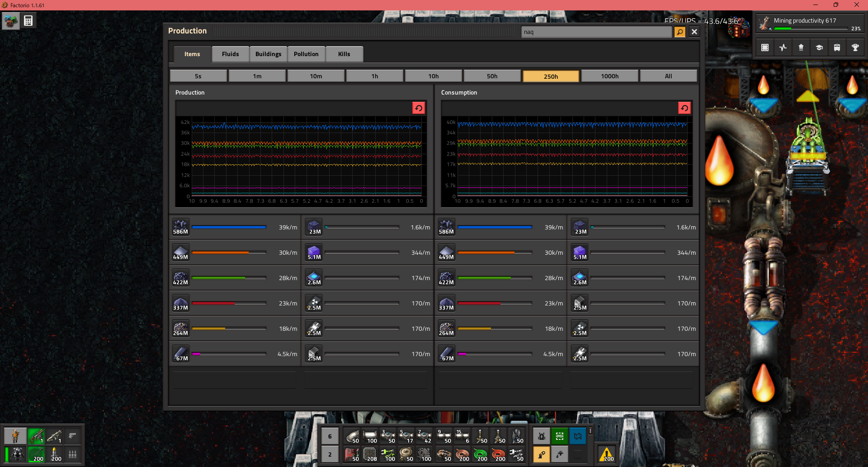This screenshot has height=467, width=868.
Task: Click the 67M item icon in Production
Action: (x=180, y=354)
